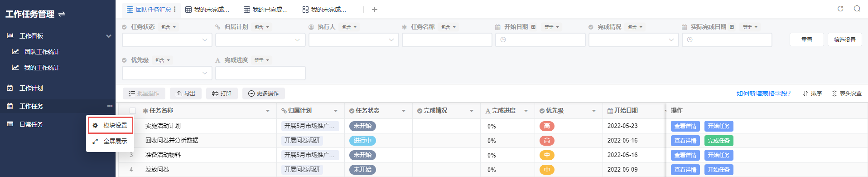This screenshot has height=177, width=868.
Task: Click the 回收问卷并分析数据 task name cell
Action: (x=172, y=141)
